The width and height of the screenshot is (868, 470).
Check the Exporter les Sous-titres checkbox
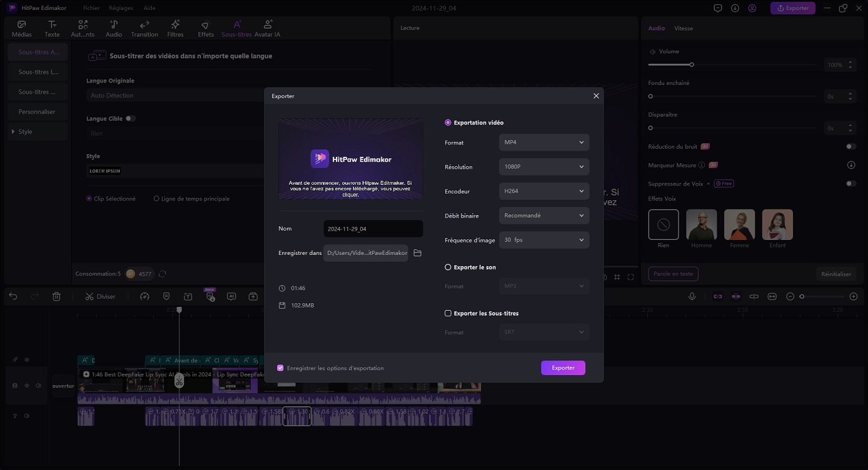(x=448, y=313)
